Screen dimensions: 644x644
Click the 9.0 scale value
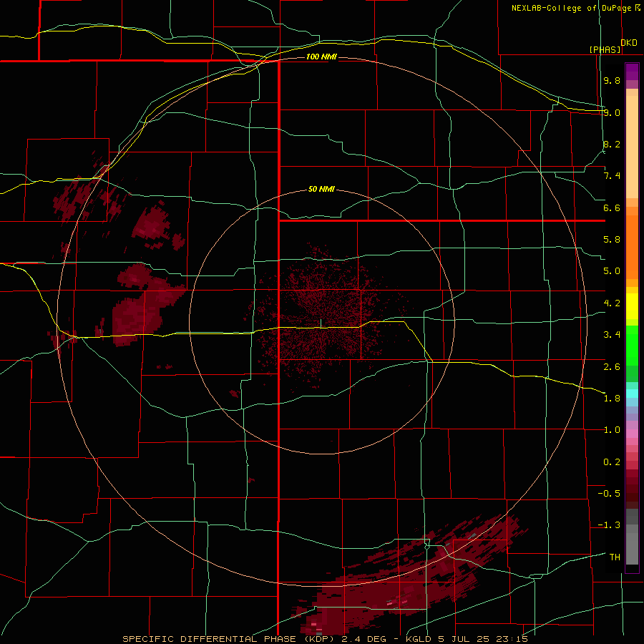click(612, 112)
